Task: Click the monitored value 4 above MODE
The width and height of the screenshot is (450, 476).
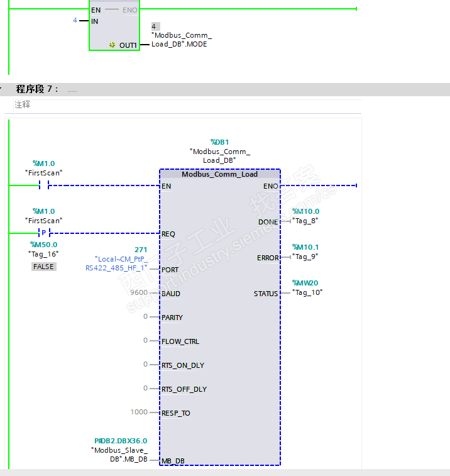Action: click(x=155, y=26)
